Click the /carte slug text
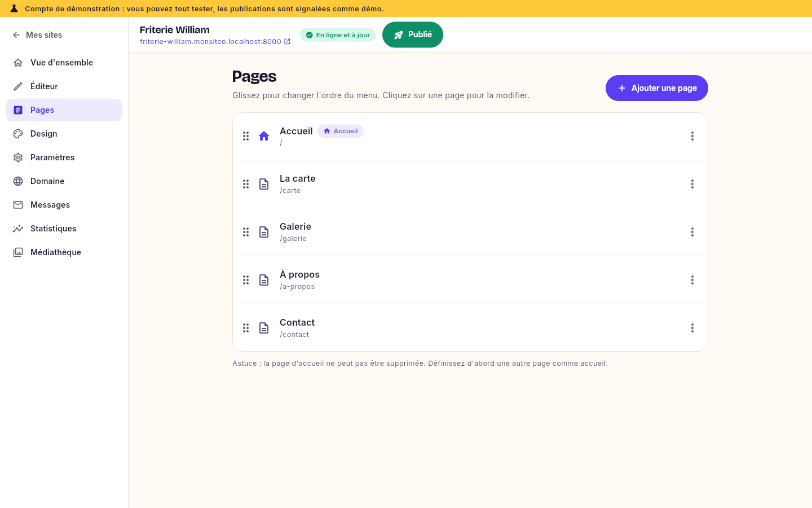This screenshot has width=812, height=508. [x=290, y=191]
